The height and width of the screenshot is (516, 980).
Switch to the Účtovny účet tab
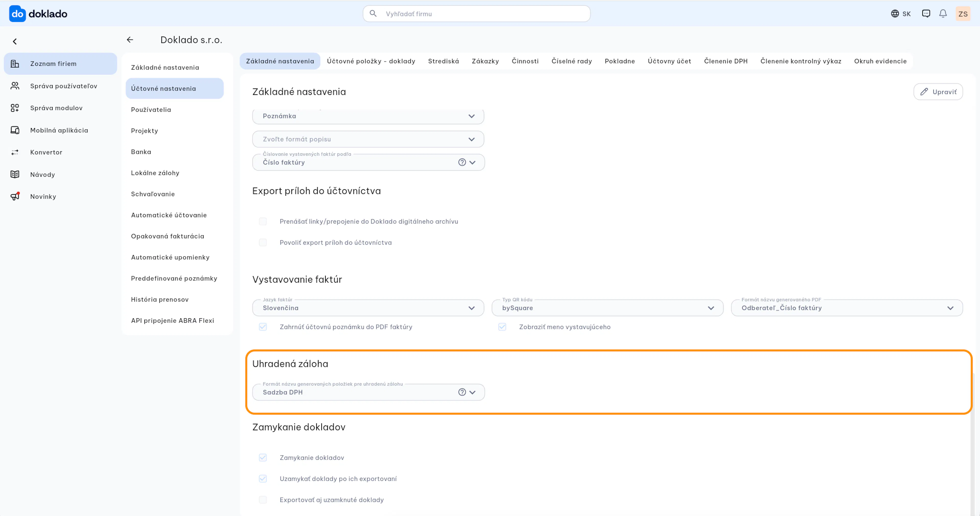pyautogui.click(x=669, y=61)
